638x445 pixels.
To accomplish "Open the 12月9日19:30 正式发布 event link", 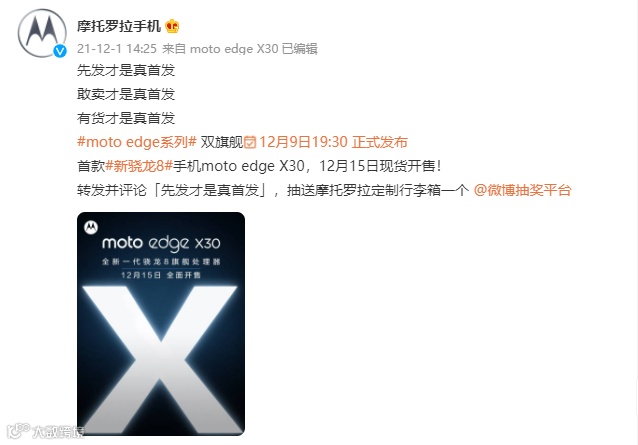I will [x=333, y=142].
